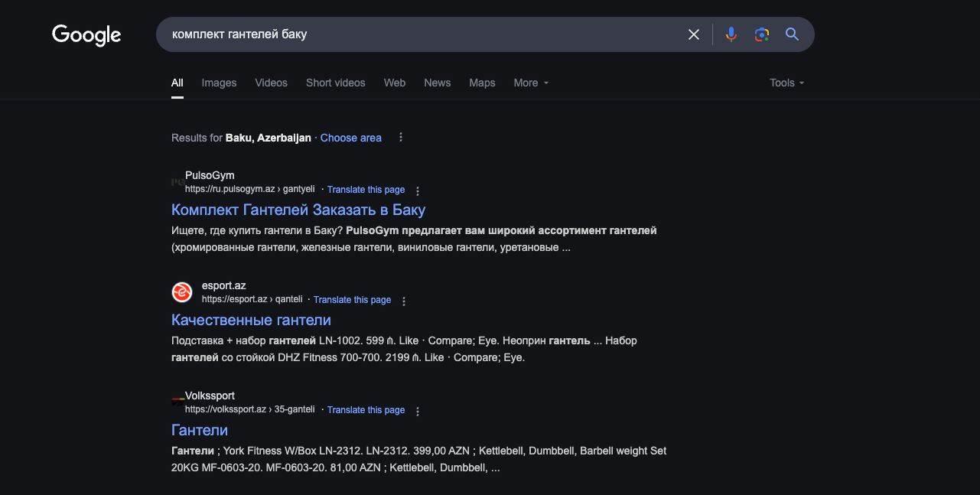Click the Choose area link
This screenshot has height=495, width=980.
click(x=351, y=138)
